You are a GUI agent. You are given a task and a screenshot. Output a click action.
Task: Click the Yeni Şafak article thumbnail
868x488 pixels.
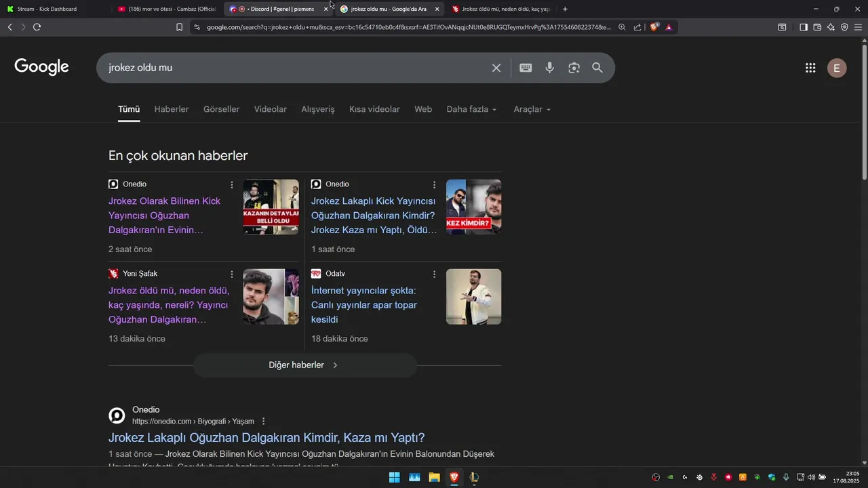271,296
